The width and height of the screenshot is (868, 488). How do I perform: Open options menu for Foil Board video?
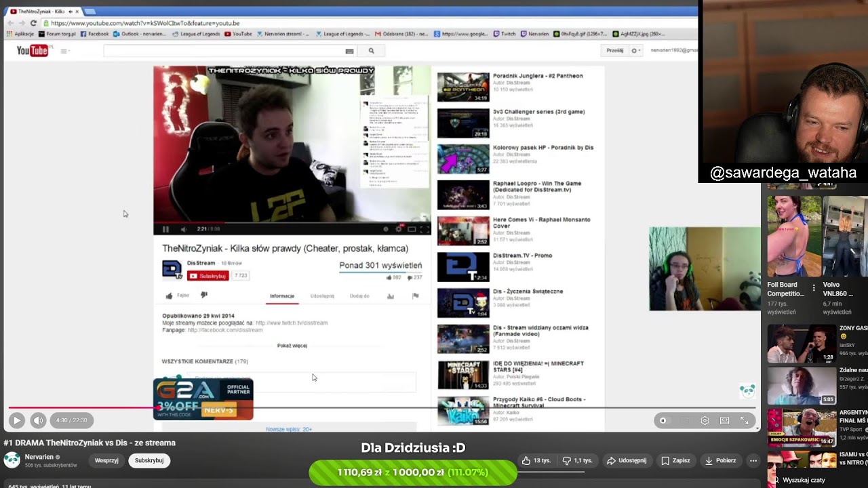pyautogui.click(x=814, y=289)
